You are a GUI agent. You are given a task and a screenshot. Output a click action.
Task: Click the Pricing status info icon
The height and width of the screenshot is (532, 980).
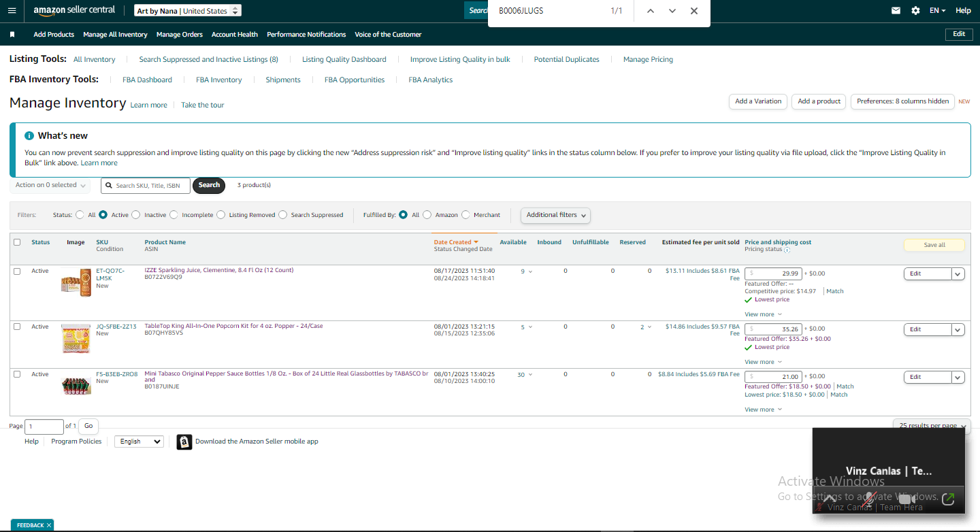click(787, 250)
